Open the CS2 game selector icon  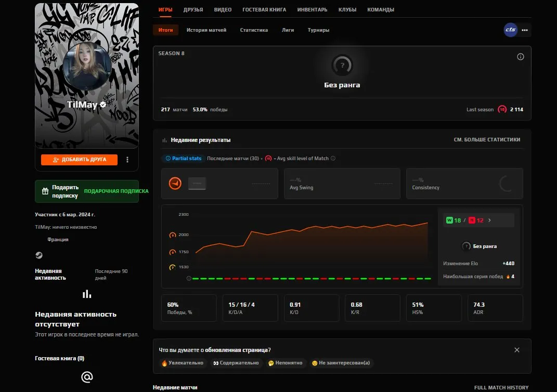pyautogui.click(x=511, y=30)
